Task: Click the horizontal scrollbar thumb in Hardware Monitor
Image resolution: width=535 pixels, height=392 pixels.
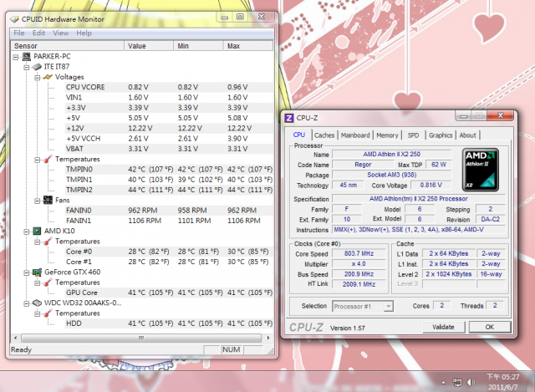Action: [x=141, y=339]
